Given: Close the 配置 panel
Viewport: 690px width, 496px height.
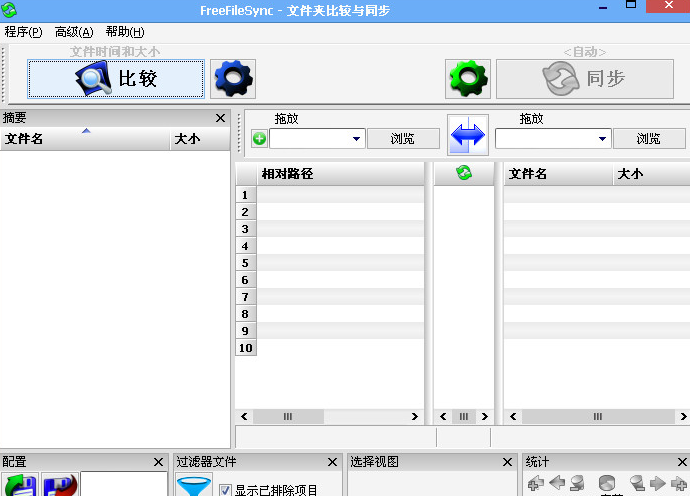Looking at the screenshot, I should click(158, 462).
